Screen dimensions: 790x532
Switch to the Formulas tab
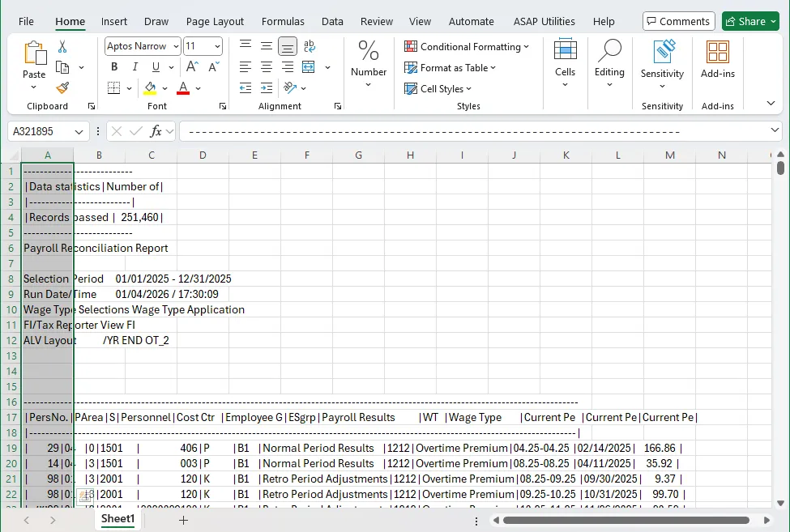284,22
